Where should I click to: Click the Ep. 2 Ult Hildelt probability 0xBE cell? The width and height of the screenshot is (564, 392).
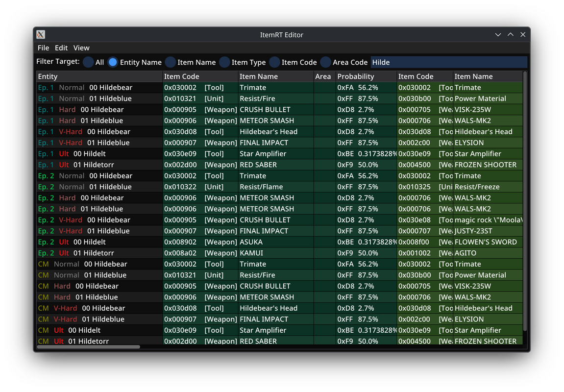coord(366,242)
